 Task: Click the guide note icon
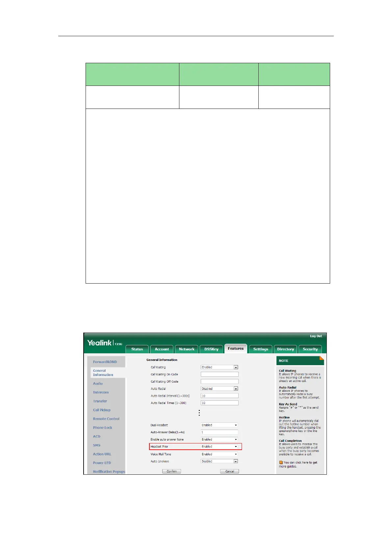pos(281,463)
